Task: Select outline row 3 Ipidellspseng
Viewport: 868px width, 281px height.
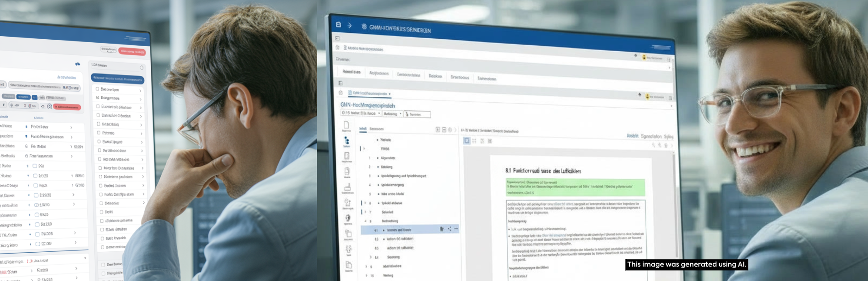Action: point(403,176)
